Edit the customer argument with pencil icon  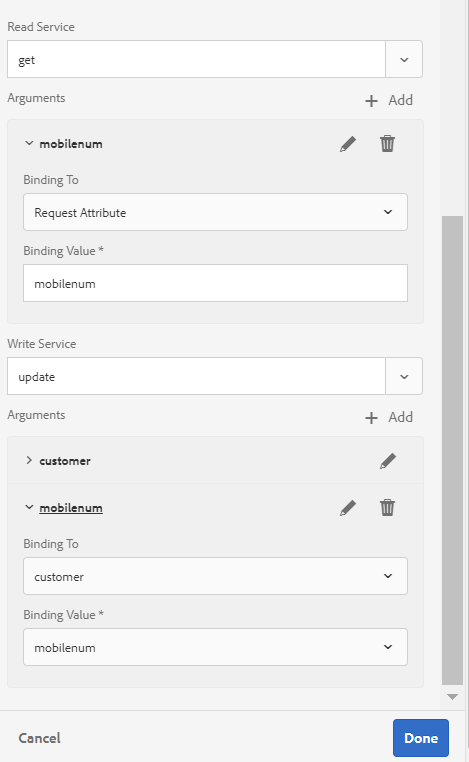[387, 461]
